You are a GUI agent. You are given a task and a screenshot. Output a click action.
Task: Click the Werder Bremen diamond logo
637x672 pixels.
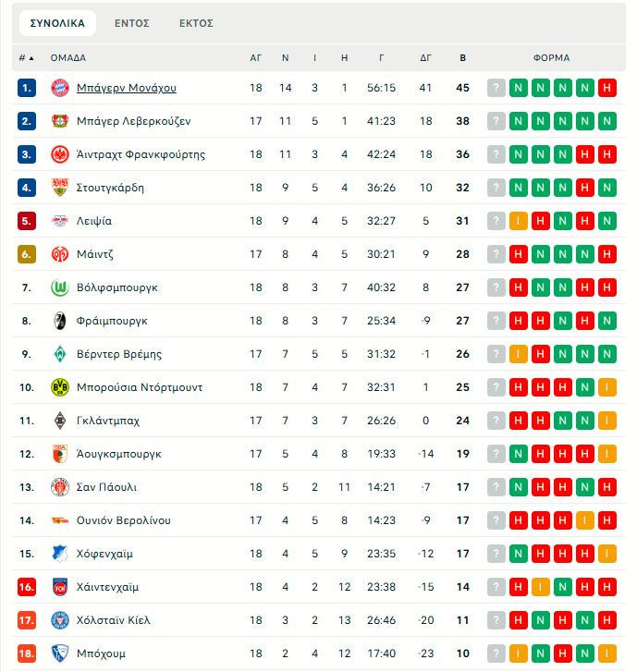tap(60, 354)
